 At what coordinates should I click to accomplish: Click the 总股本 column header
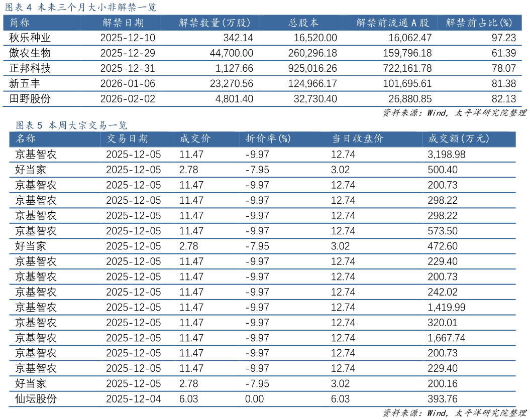tap(303, 23)
